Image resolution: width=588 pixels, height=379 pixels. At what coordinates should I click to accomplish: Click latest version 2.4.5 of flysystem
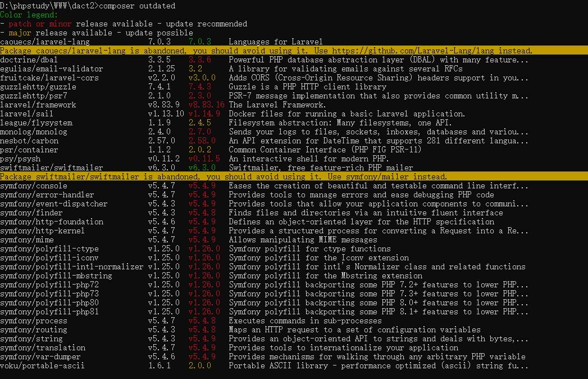click(x=200, y=123)
